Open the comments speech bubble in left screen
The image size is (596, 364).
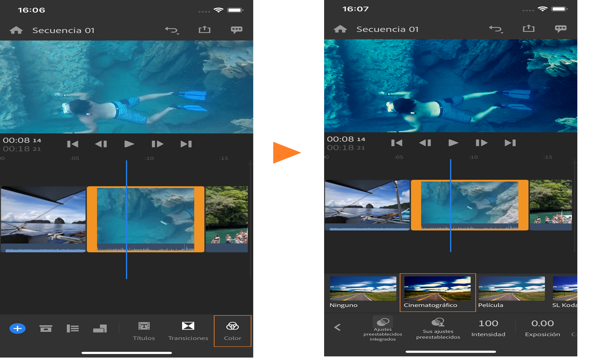pos(236,30)
